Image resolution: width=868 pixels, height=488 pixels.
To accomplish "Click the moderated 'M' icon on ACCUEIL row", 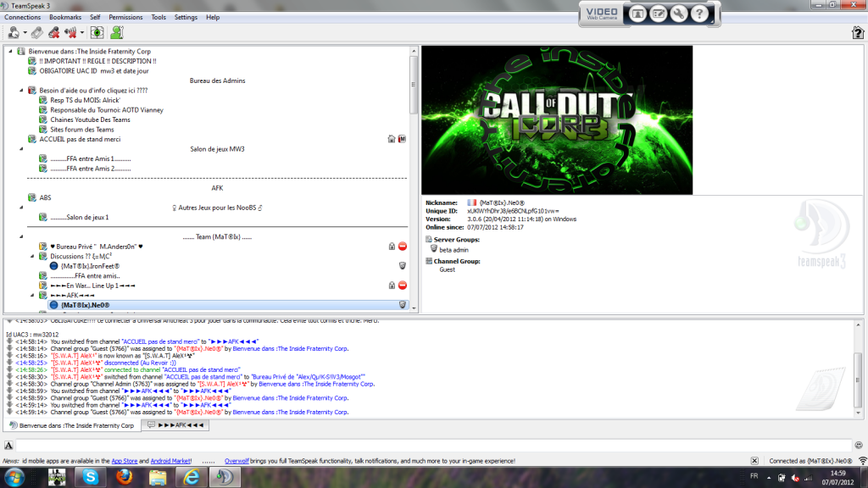I will [x=402, y=139].
